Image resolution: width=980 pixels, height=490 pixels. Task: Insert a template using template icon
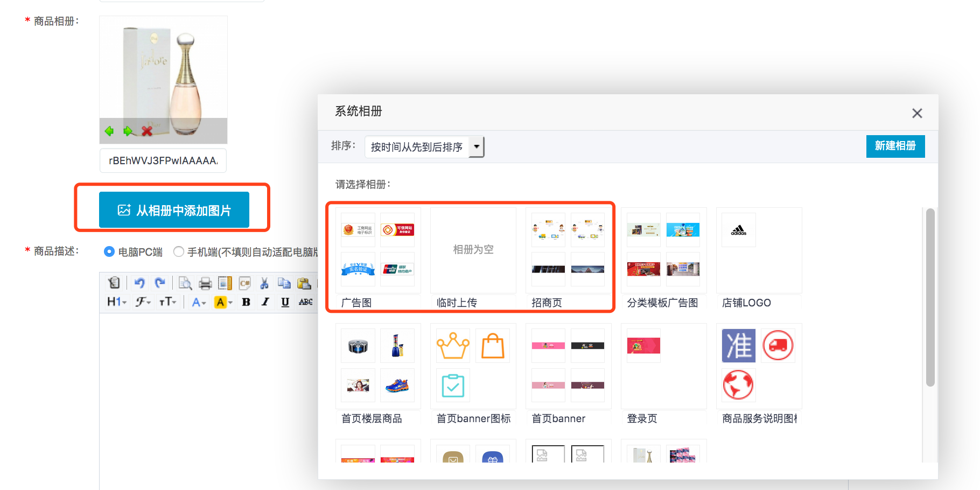pyautogui.click(x=225, y=283)
